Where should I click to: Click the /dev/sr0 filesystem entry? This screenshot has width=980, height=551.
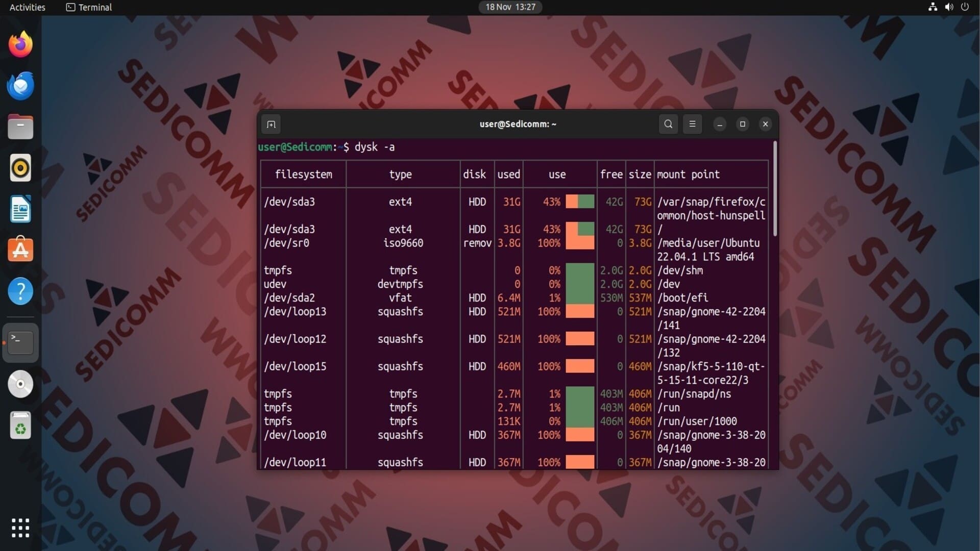[x=286, y=243]
